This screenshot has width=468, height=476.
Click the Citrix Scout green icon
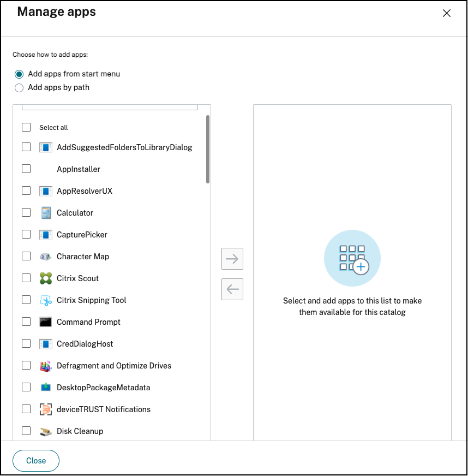pos(46,278)
